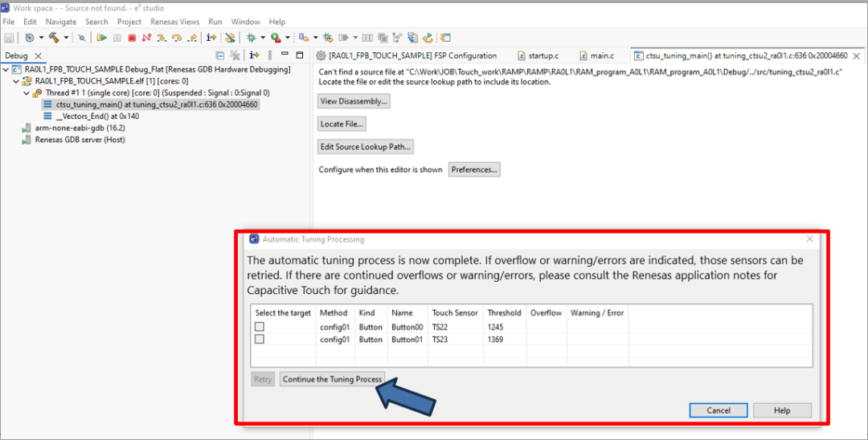Image resolution: width=868 pixels, height=440 pixels.
Task: Click the Step Over icon
Action: coord(177,38)
